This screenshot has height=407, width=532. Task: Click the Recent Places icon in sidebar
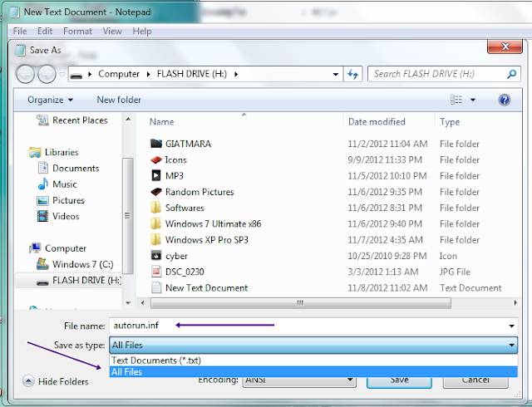click(x=42, y=120)
